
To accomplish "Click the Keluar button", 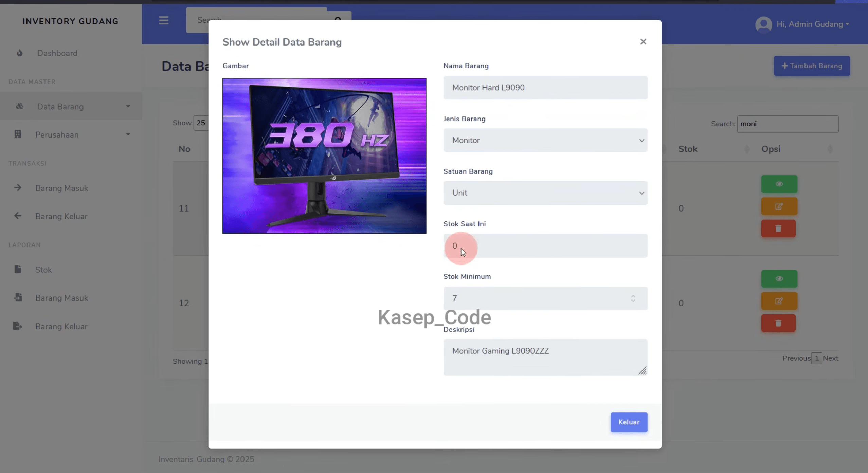I will tap(629, 422).
